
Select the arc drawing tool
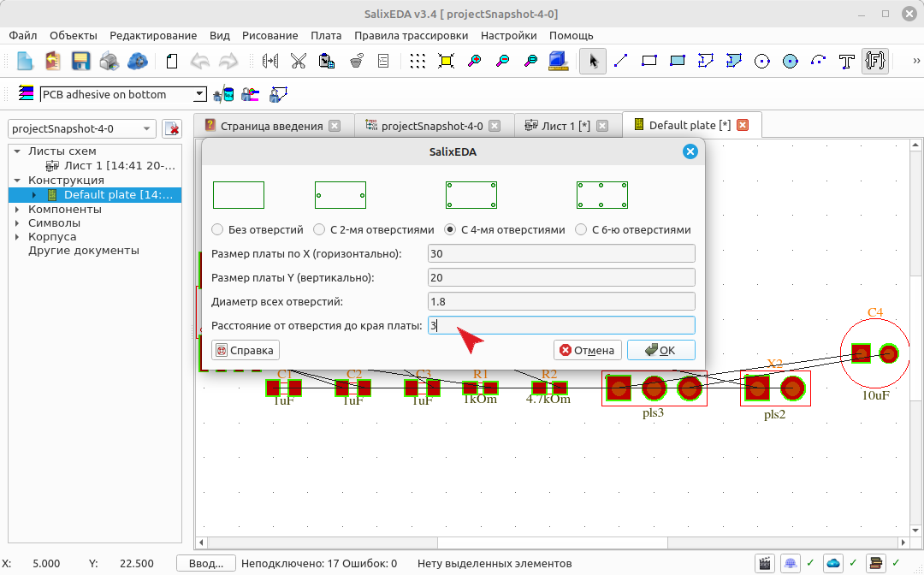coord(819,61)
